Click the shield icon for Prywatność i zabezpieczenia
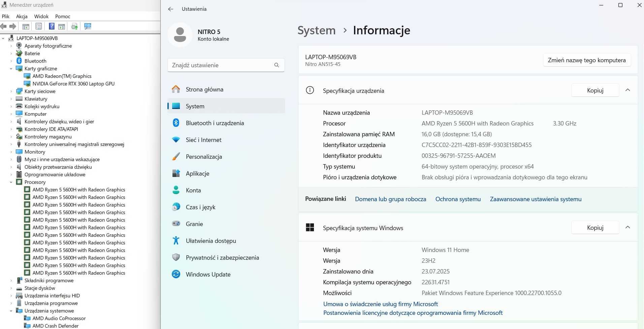This screenshot has height=329, width=644. 176,257
